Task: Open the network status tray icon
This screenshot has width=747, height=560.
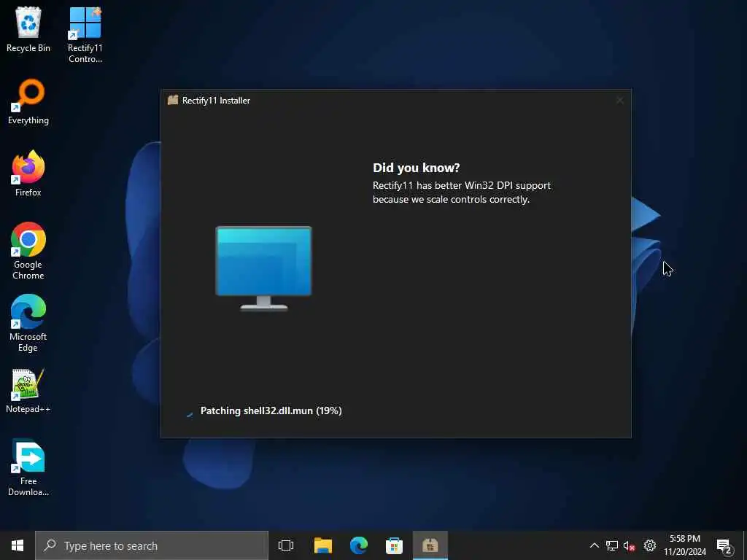Action: coord(612,545)
